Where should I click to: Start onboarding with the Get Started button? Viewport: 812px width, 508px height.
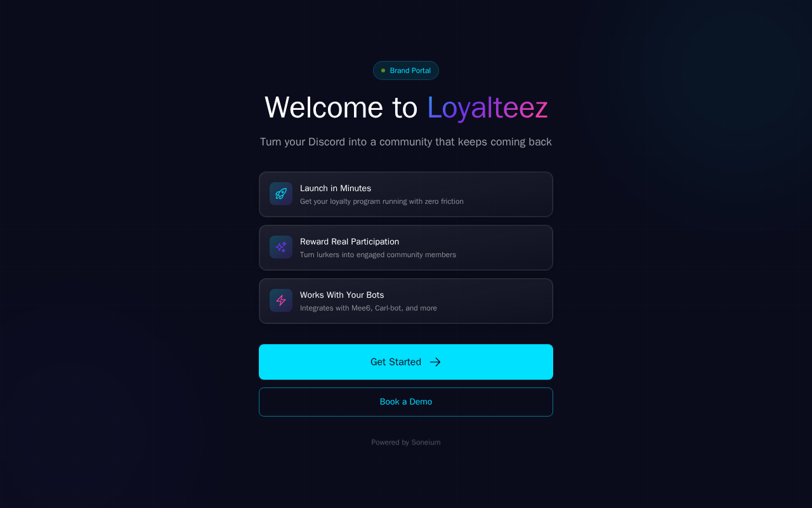406,362
